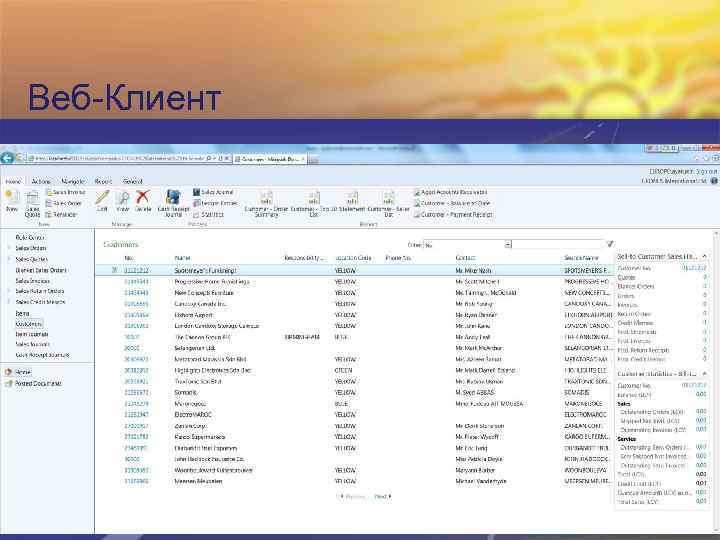Image resolution: width=720 pixels, height=540 pixels.
Task: Click the Home icon in the navigation pane
Action: point(8,372)
